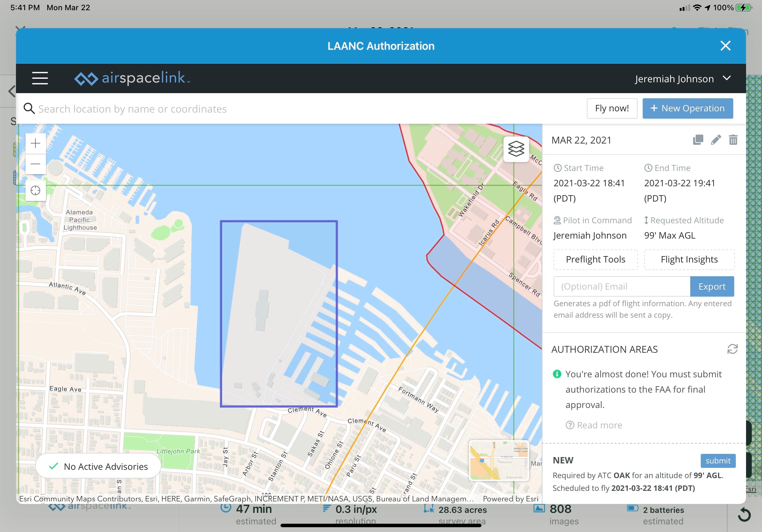Zoom in on the map
762x532 pixels.
[35, 143]
